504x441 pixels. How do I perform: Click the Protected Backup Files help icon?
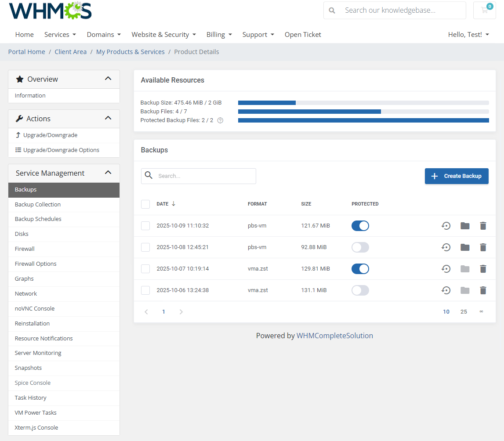[x=220, y=120]
